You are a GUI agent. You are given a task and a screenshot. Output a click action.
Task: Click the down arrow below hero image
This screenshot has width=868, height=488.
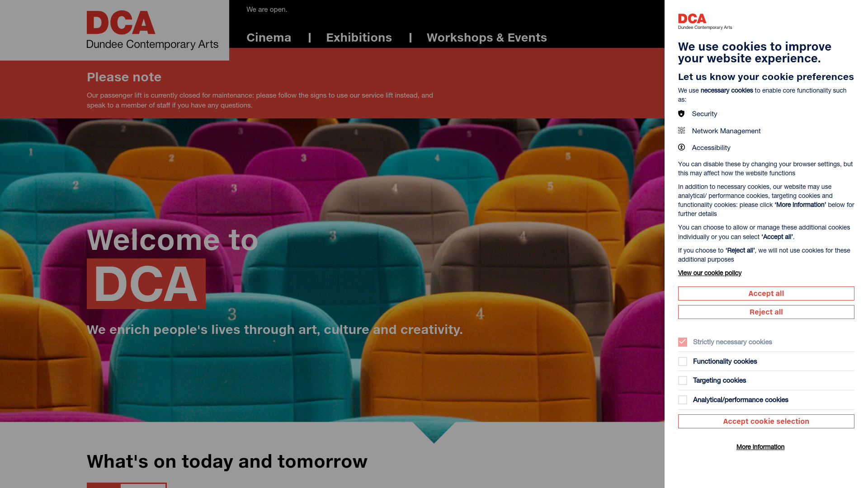point(434,432)
